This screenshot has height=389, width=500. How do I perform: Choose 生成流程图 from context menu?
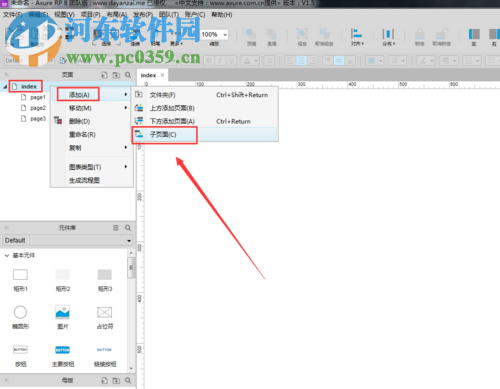tap(92, 180)
